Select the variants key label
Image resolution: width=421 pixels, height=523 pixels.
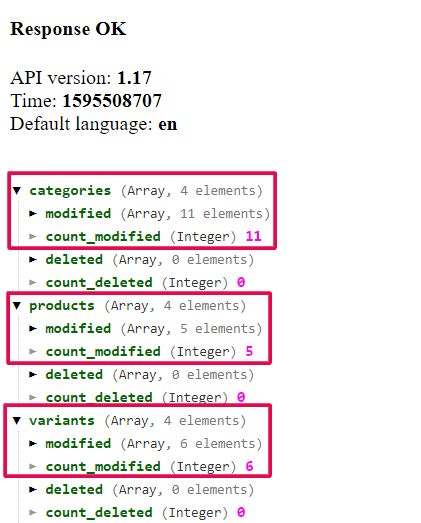pyautogui.click(x=62, y=421)
